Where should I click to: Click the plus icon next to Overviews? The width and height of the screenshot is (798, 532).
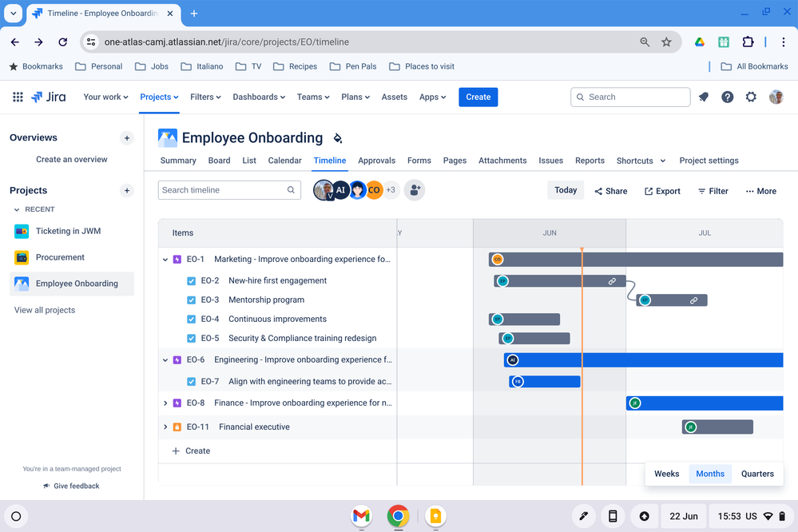click(x=127, y=138)
